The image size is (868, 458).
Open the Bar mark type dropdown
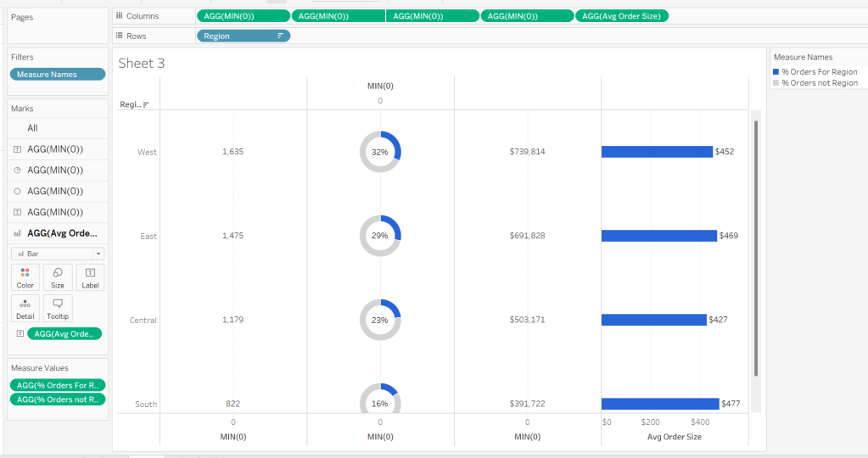click(58, 254)
